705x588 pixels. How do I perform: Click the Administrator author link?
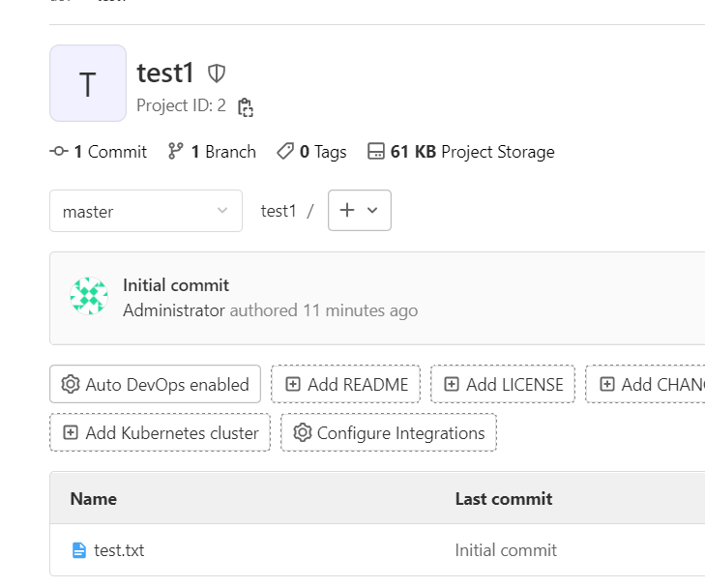click(174, 310)
